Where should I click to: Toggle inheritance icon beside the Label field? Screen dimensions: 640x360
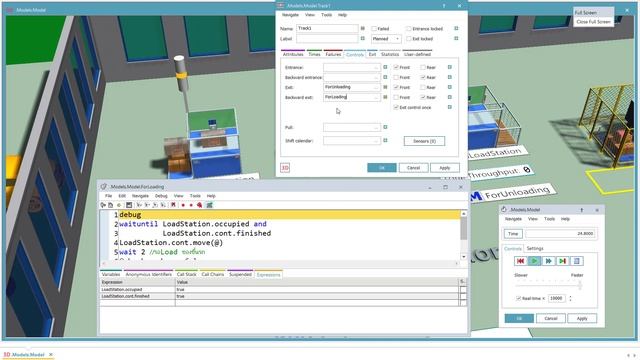coord(362,38)
